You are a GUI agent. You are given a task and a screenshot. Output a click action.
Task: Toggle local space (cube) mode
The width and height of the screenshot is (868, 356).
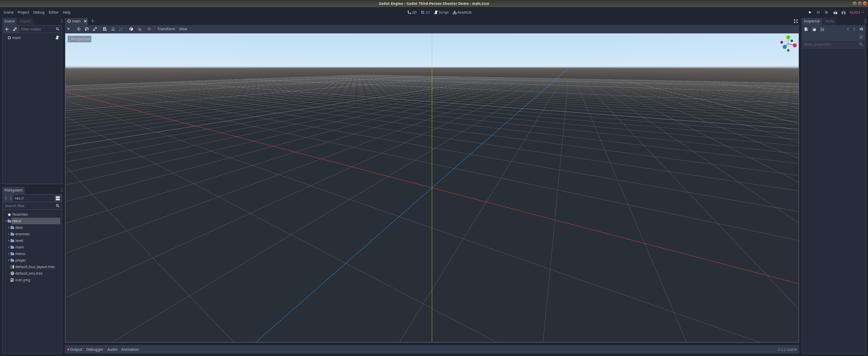coord(131,29)
